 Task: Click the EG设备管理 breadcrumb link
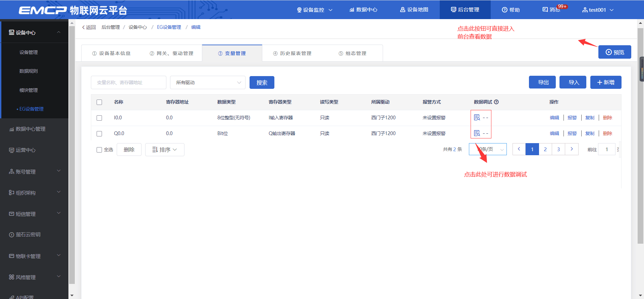[169, 27]
